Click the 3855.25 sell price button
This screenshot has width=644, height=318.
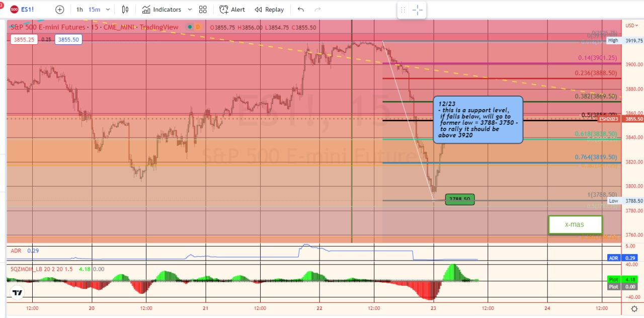[x=23, y=39]
